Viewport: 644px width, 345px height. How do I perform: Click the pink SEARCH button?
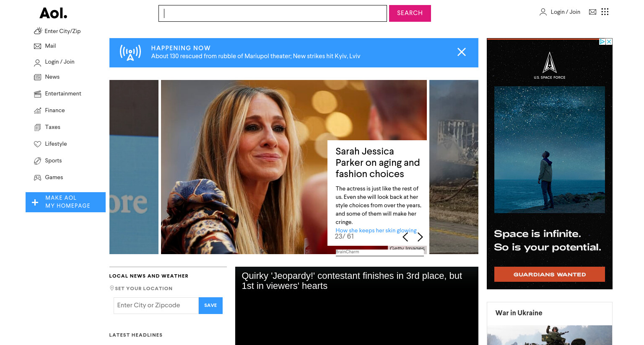pos(410,13)
